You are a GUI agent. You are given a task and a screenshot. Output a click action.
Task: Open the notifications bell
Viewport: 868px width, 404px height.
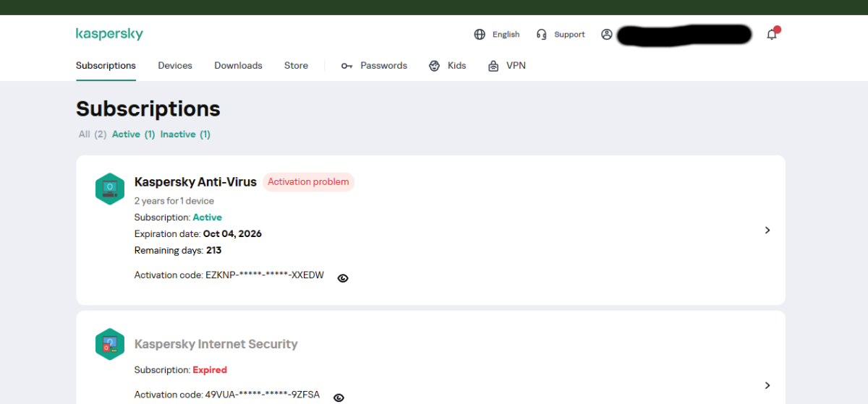pos(772,35)
